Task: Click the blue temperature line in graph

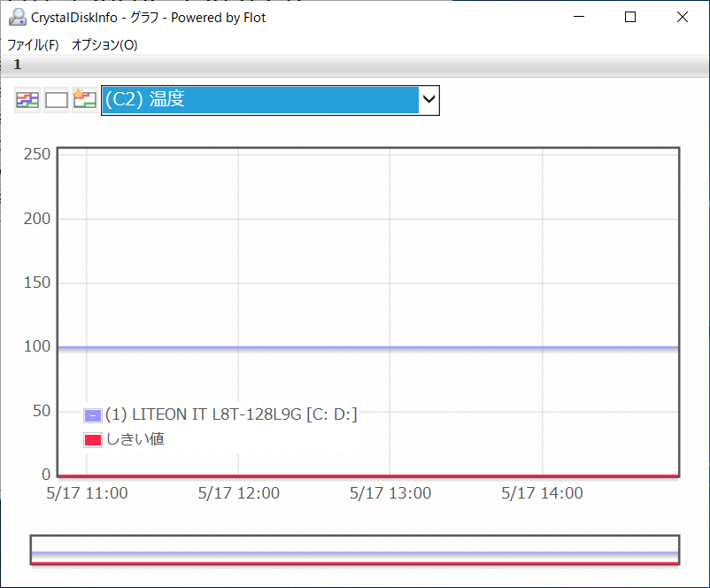Action: point(368,347)
